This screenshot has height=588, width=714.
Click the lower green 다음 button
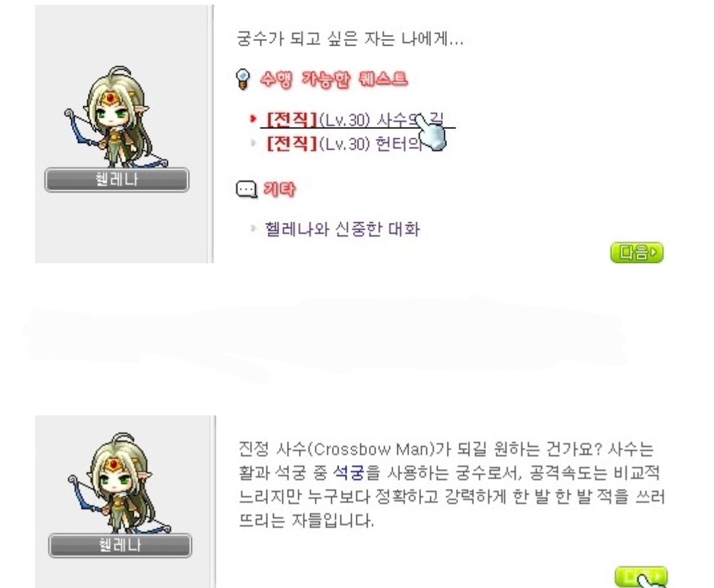pyautogui.click(x=641, y=577)
